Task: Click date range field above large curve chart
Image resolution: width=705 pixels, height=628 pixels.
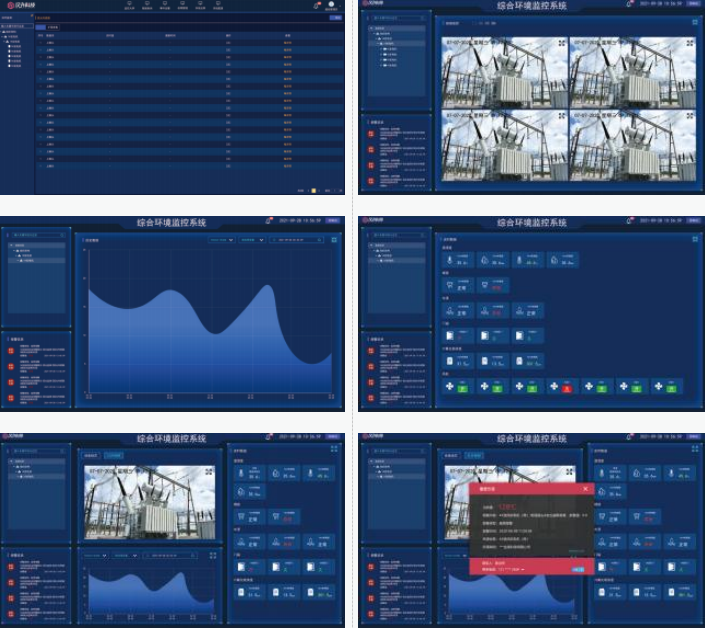Action: [x=296, y=240]
